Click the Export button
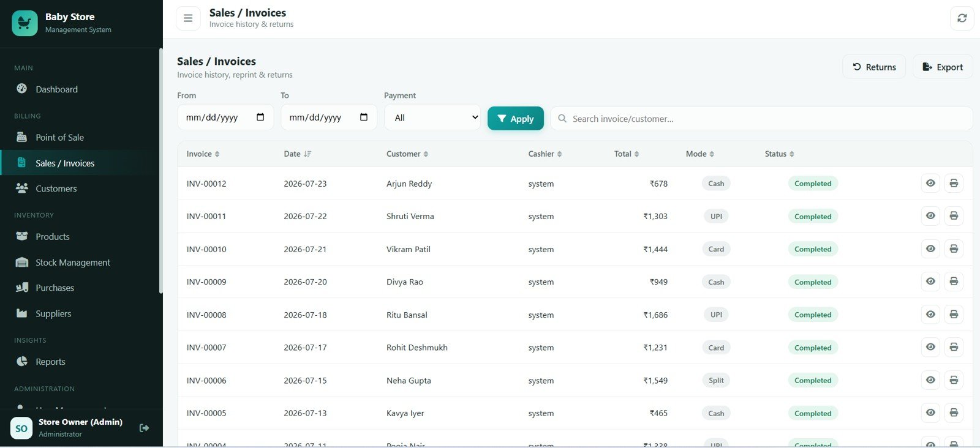 point(943,67)
